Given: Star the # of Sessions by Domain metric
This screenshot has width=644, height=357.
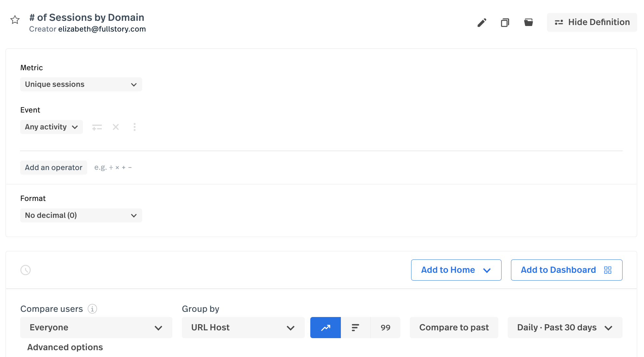Looking at the screenshot, I should (x=15, y=20).
